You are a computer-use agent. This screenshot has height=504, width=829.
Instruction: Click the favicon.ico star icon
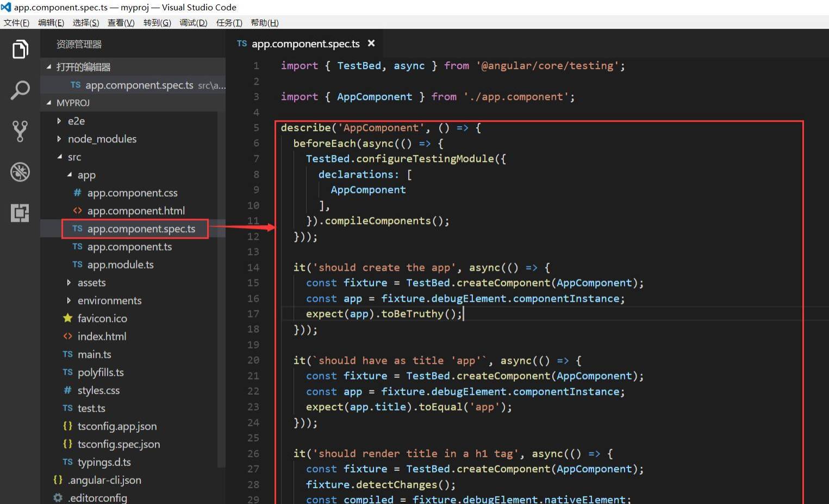tap(67, 318)
